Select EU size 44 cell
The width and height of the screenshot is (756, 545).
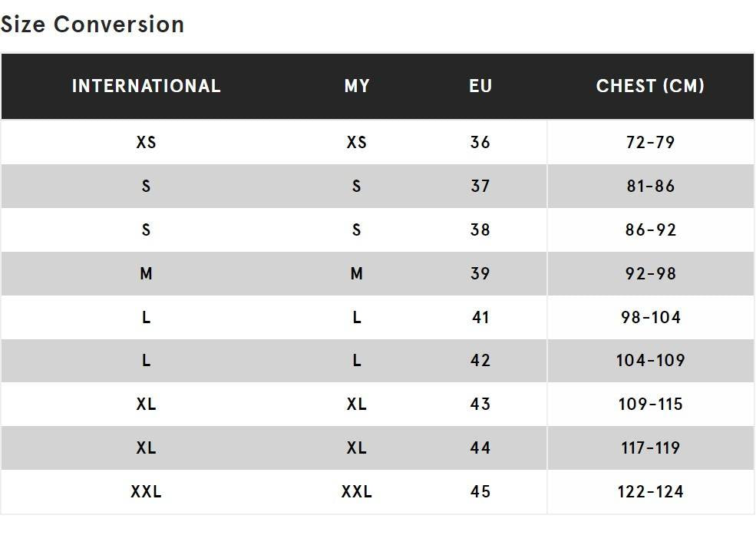[x=480, y=448]
